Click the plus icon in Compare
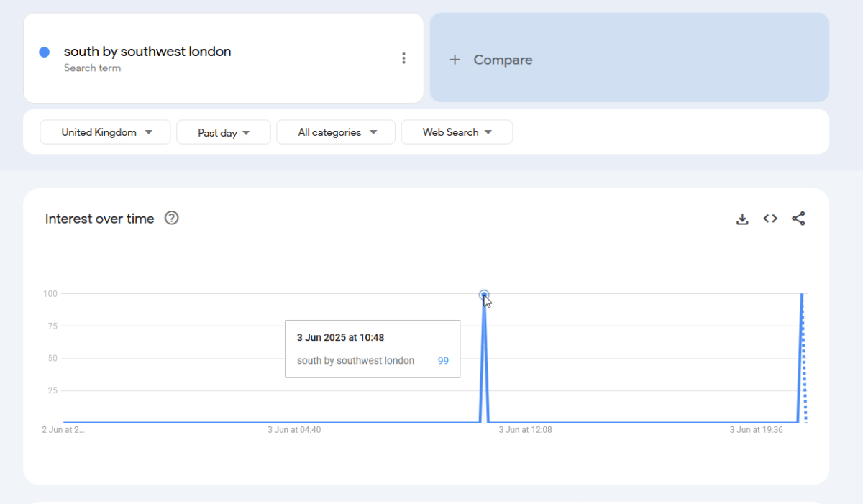 click(455, 60)
